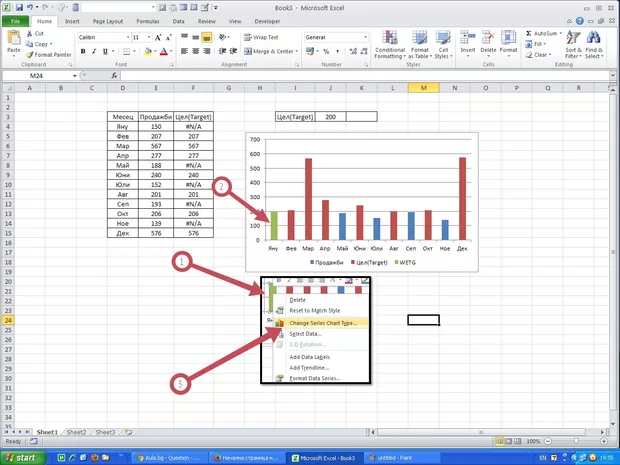Screen dimensions: 620x465
Task: Open Cell Styles gallery
Action: point(443,45)
